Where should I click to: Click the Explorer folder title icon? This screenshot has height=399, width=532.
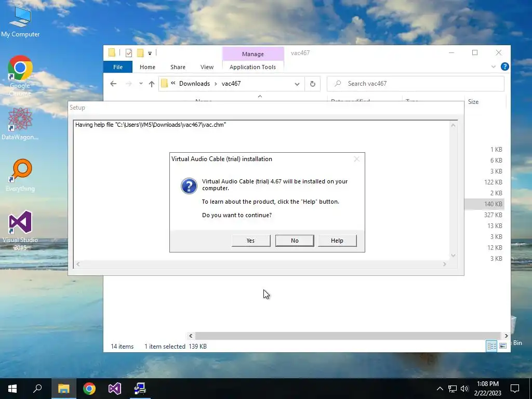click(x=112, y=52)
